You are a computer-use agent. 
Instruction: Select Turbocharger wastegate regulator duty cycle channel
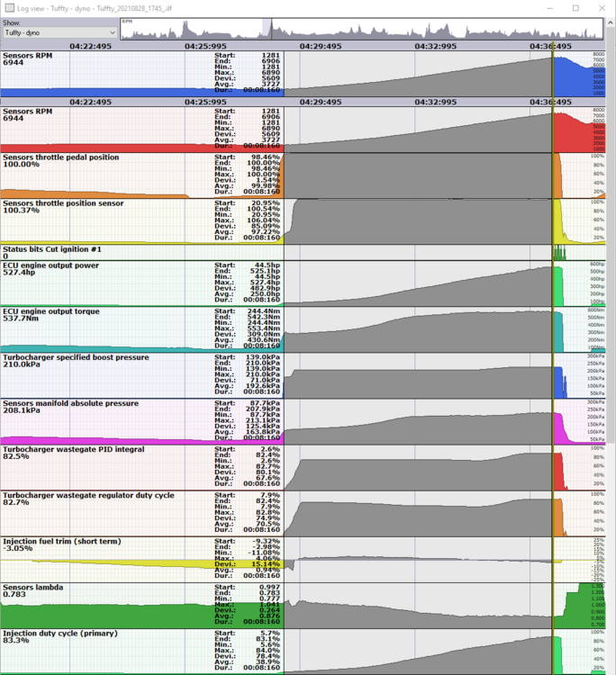coord(89,496)
